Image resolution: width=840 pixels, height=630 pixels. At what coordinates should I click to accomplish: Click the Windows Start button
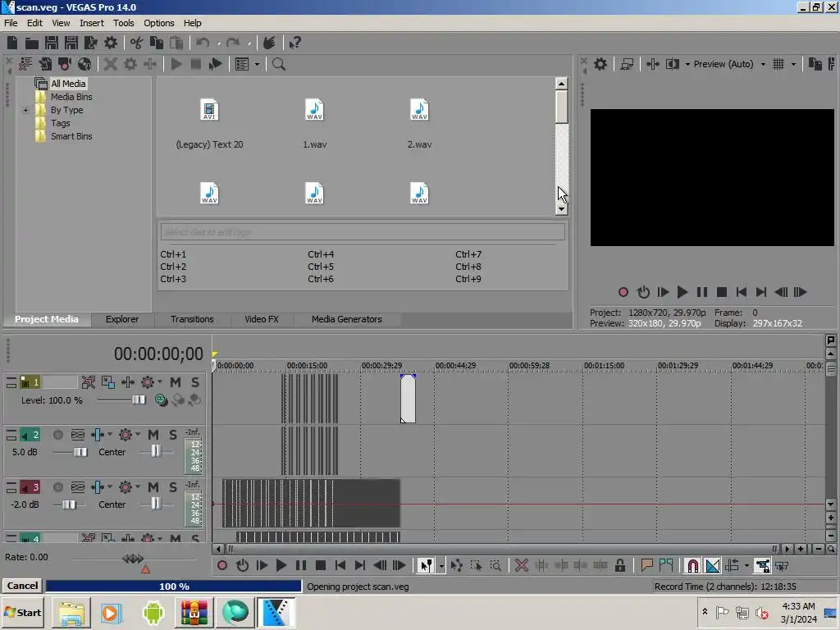tap(22, 612)
